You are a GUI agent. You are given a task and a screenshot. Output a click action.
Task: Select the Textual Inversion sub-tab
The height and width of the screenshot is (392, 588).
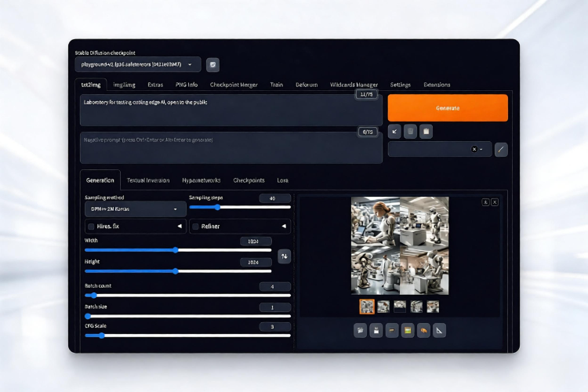point(148,180)
